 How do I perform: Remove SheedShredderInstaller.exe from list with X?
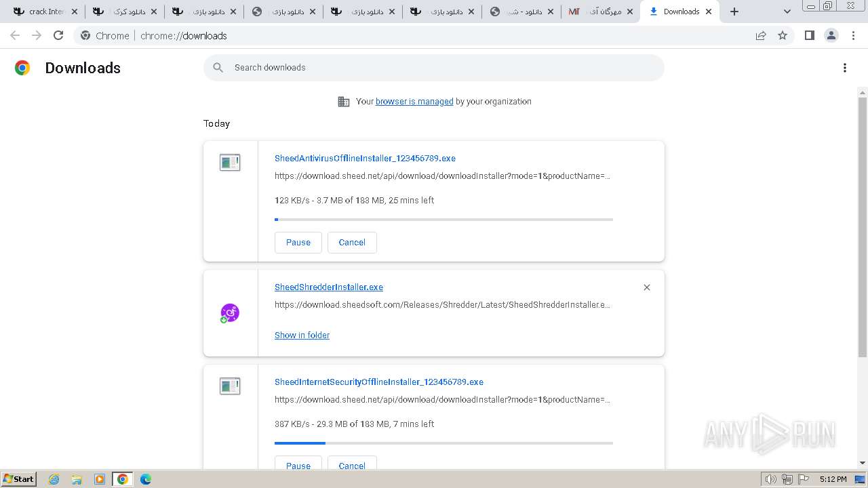pos(647,287)
